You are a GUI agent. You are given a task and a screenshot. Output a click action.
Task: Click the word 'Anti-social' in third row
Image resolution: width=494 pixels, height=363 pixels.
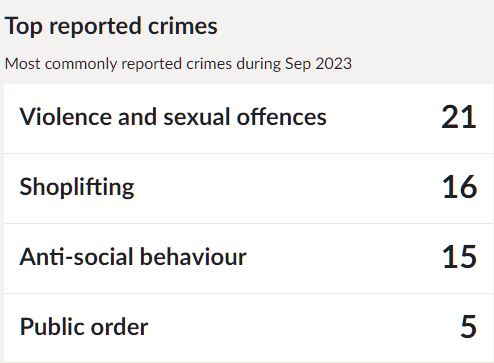coord(77,257)
